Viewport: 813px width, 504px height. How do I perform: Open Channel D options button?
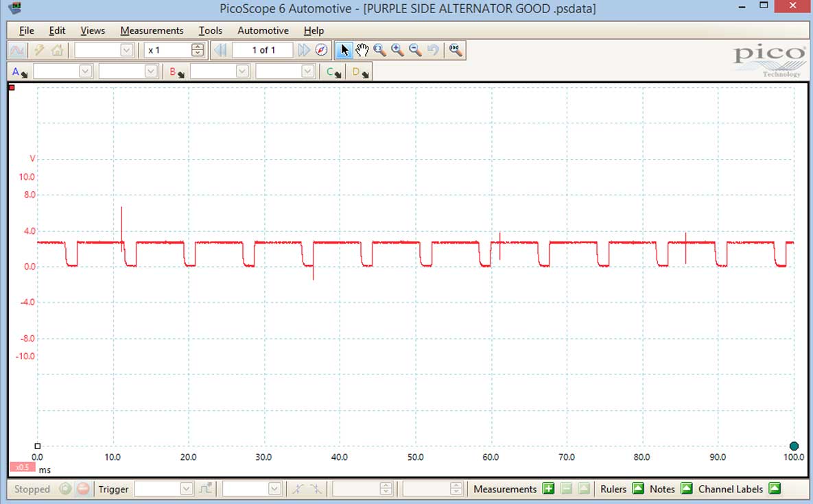[360, 72]
